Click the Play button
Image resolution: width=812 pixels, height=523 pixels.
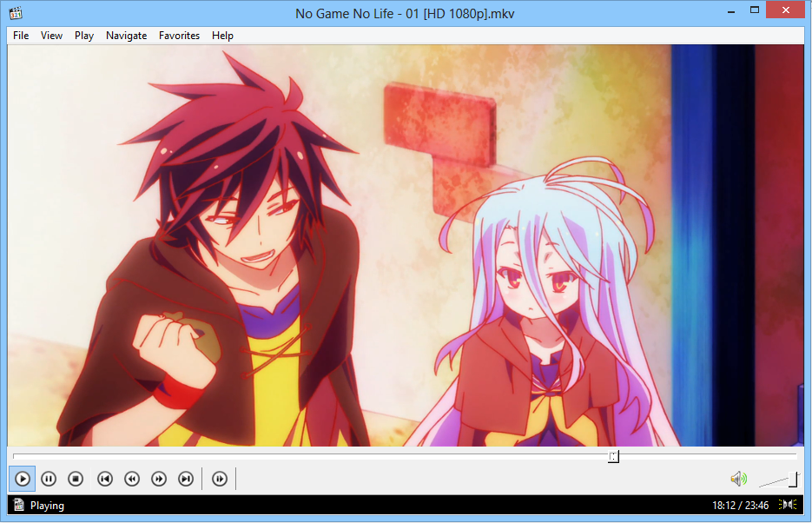[x=23, y=479]
